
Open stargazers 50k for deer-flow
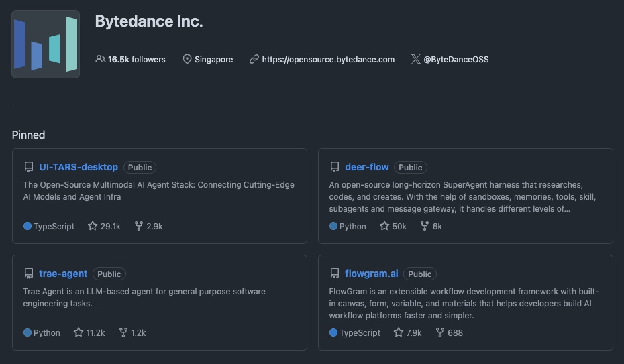click(393, 226)
